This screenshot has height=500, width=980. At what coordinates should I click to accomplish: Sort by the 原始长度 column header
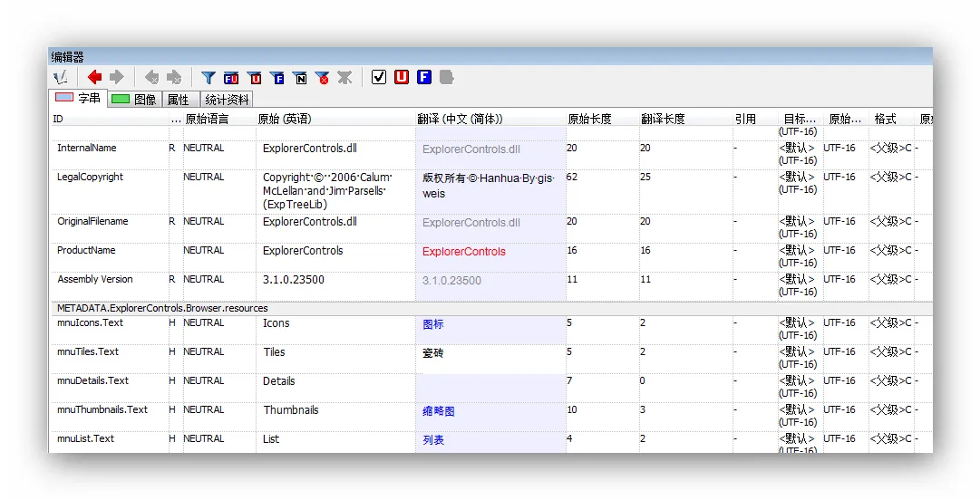pos(590,119)
